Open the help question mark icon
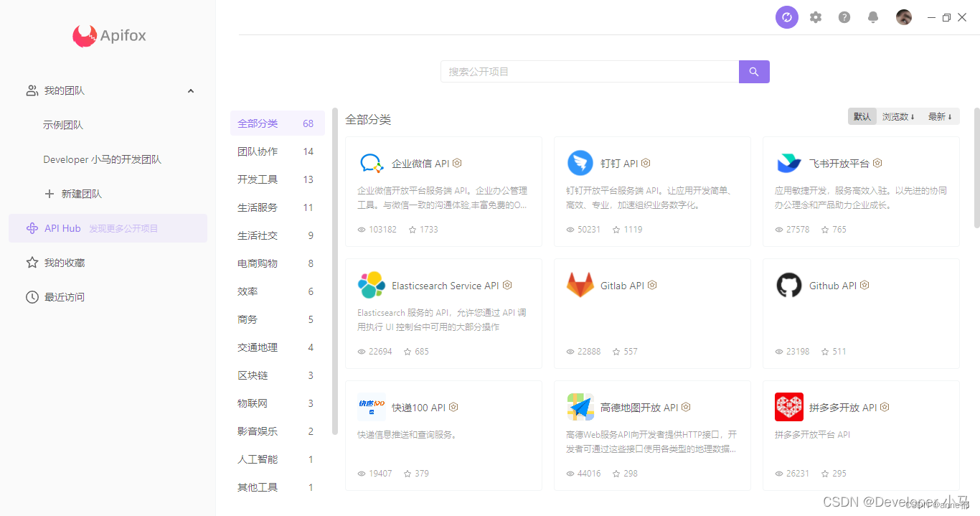This screenshot has height=516, width=980. click(844, 17)
